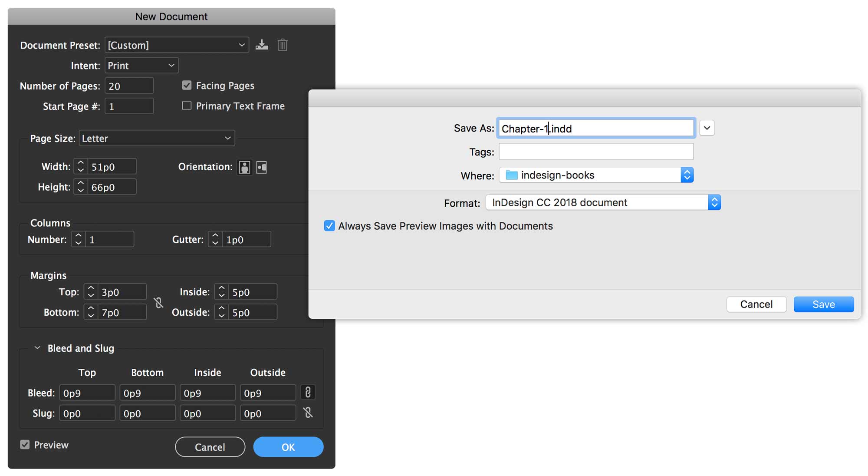Click the Slug Outside field

pyautogui.click(x=268, y=413)
